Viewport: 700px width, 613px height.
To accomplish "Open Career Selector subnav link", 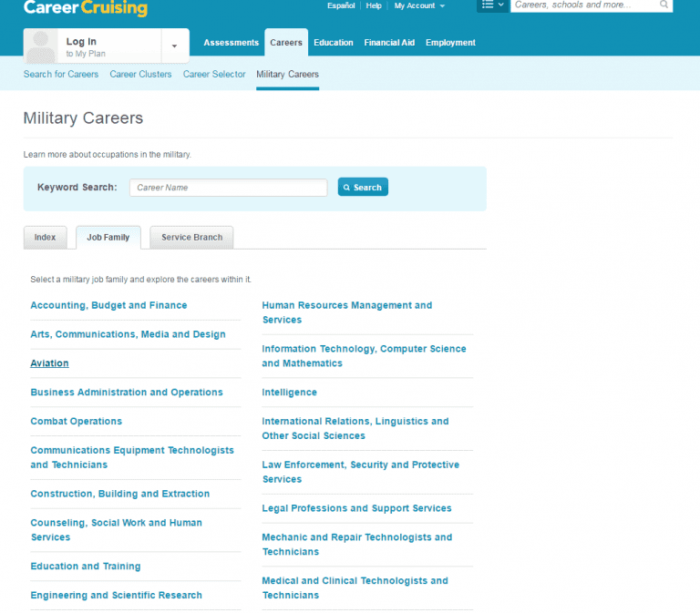I will click(214, 74).
